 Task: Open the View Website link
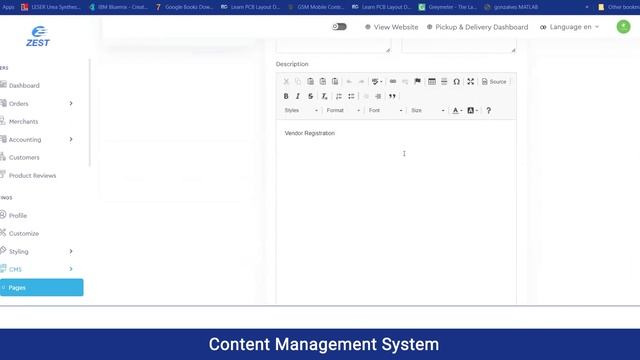pos(391,27)
